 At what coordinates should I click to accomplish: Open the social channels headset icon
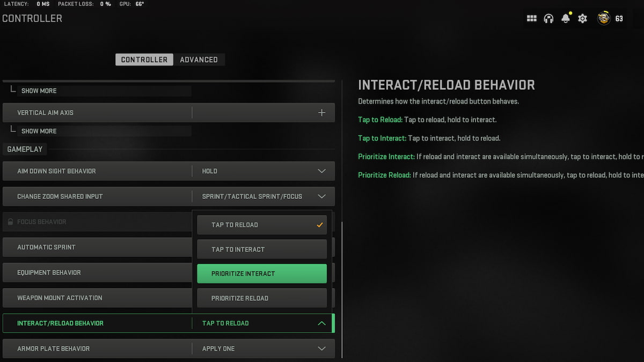548,18
